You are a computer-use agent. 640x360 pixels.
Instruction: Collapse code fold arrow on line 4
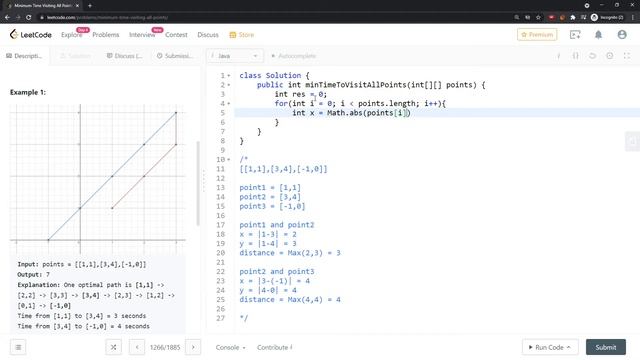tap(229, 104)
